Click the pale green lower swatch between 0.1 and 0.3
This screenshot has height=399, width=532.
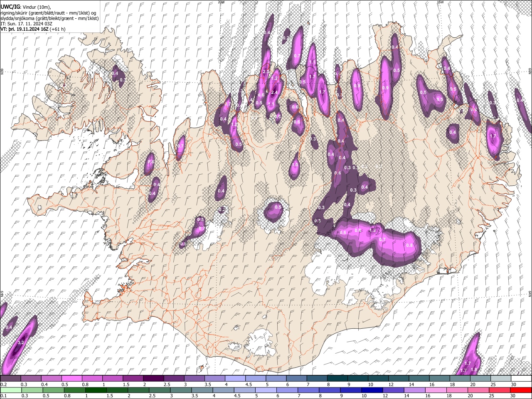coord(10,390)
